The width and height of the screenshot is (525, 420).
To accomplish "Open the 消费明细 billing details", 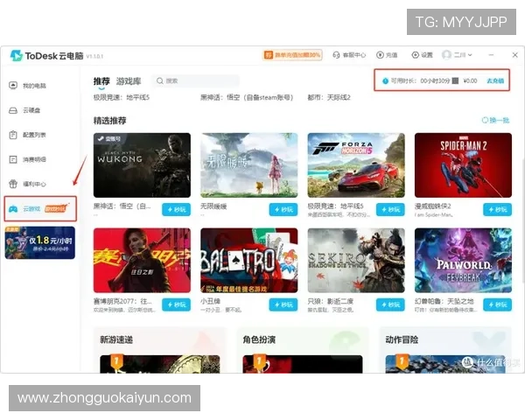I will (x=27, y=159).
